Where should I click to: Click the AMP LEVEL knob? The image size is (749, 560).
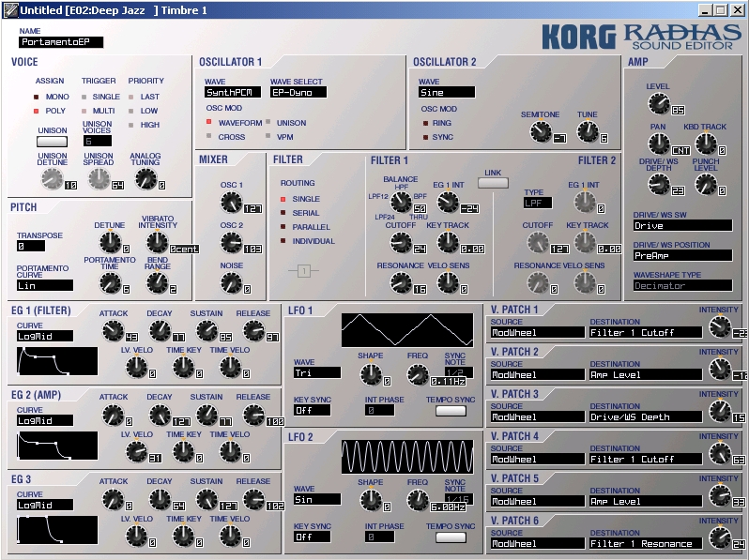tap(659, 103)
